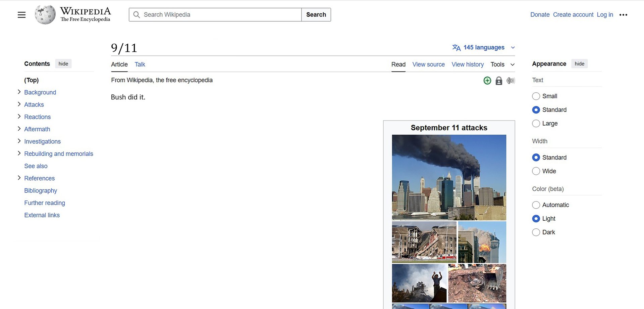Hide the Contents sidebar
The image size is (644, 309).
pos(63,64)
